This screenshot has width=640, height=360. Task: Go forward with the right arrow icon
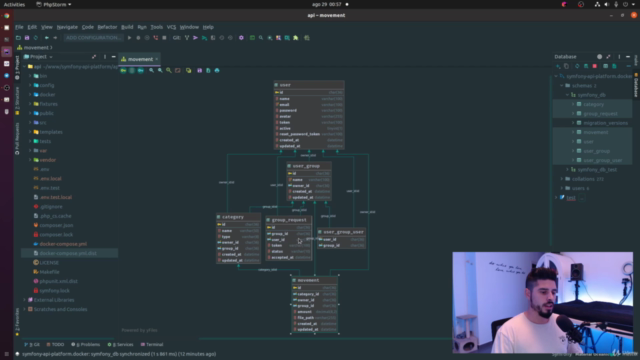[x=55, y=38]
